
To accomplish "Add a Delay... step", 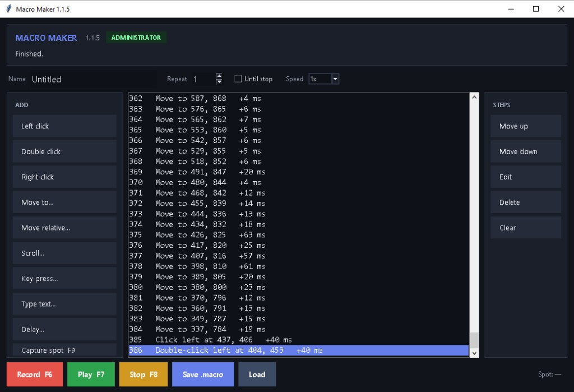I will click(64, 329).
